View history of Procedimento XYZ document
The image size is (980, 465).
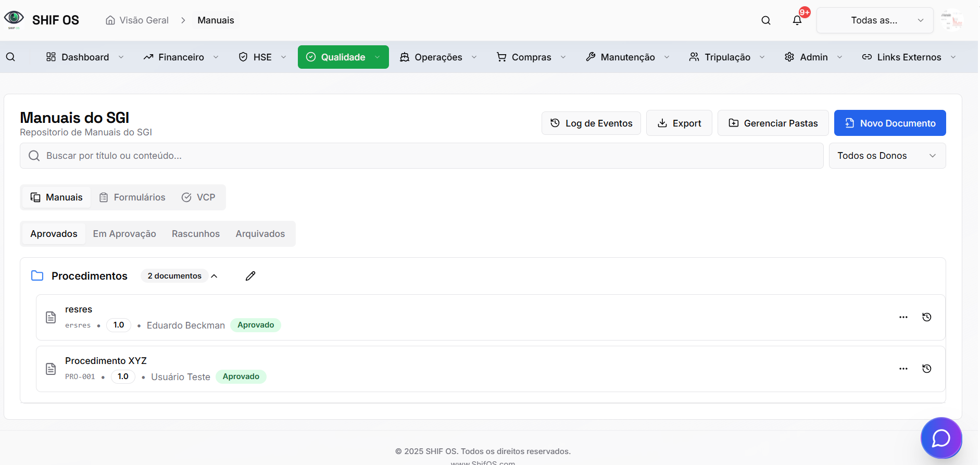pyautogui.click(x=926, y=369)
